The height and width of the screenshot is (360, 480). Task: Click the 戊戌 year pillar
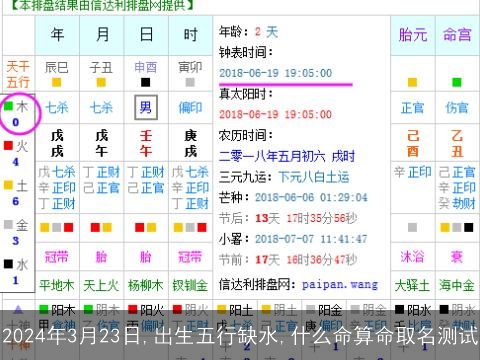coord(57,143)
